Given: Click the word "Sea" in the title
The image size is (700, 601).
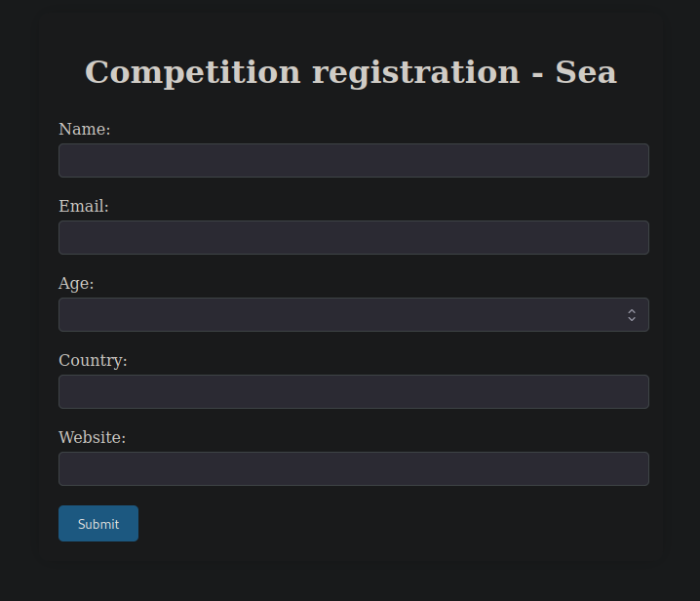Looking at the screenshot, I should point(586,73).
